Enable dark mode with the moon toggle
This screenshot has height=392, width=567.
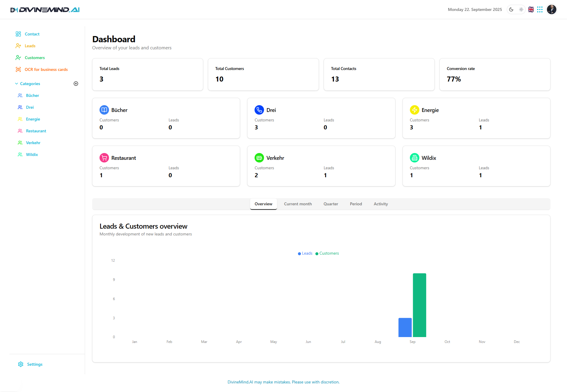pos(511,9)
